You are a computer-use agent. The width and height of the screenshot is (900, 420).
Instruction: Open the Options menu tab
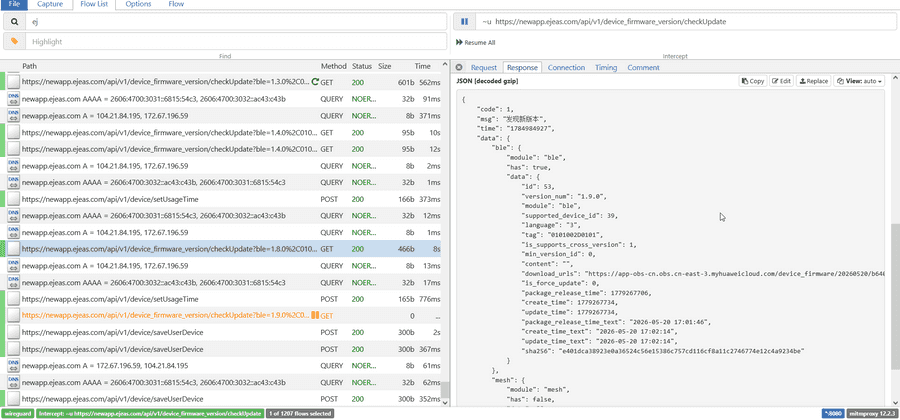pos(138,4)
